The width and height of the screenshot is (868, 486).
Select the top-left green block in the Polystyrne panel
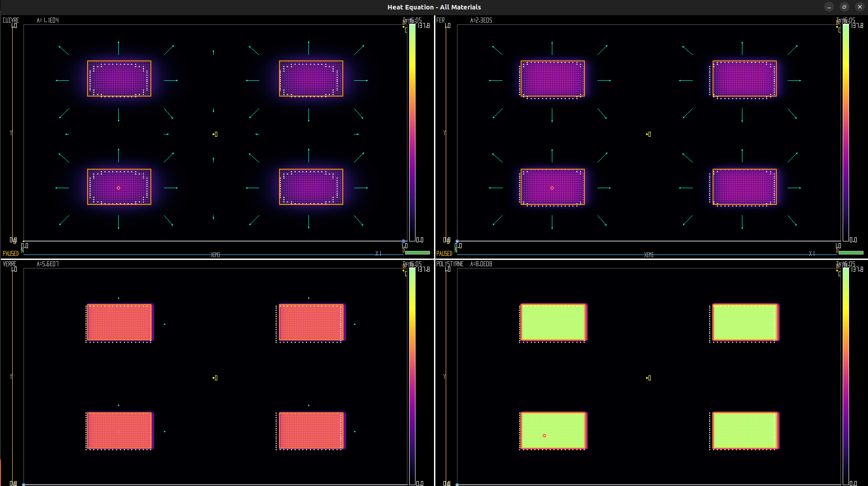pos(553,322)
